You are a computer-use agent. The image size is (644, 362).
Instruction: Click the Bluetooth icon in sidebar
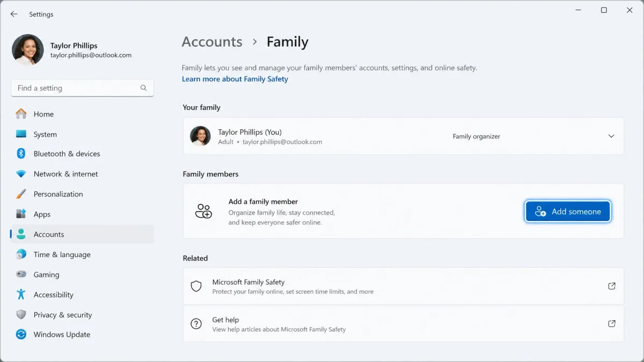point(21,153)
